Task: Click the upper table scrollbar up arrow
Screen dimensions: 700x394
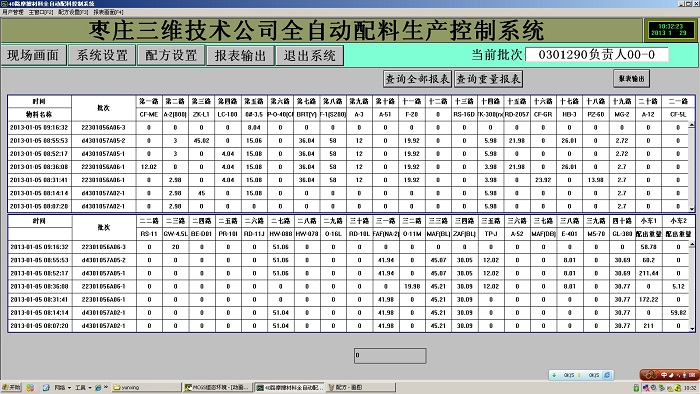Action: (692, 125)
